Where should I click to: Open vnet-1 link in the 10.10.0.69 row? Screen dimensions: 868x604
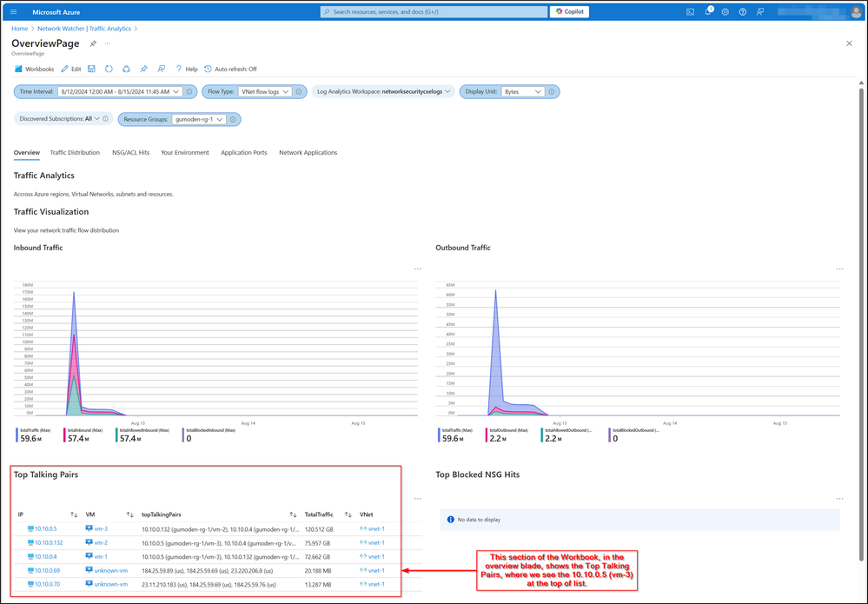point(376,571)
